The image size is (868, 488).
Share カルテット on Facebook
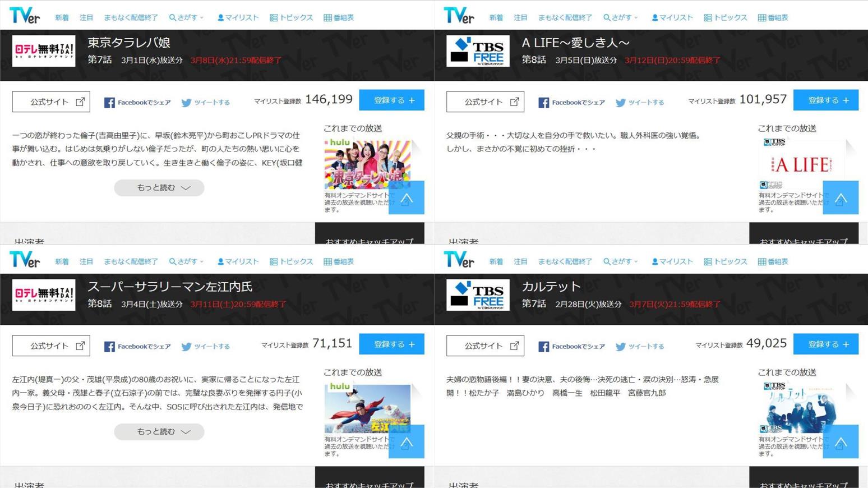571,347
